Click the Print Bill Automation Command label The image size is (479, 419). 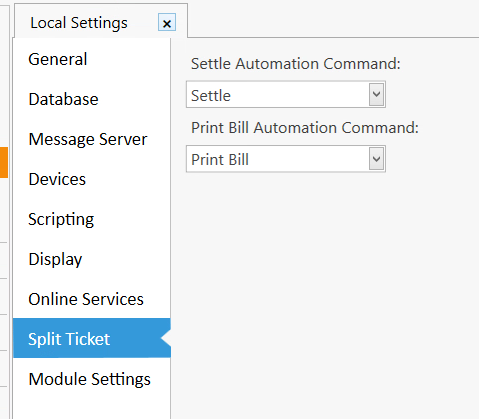(305, 128)
